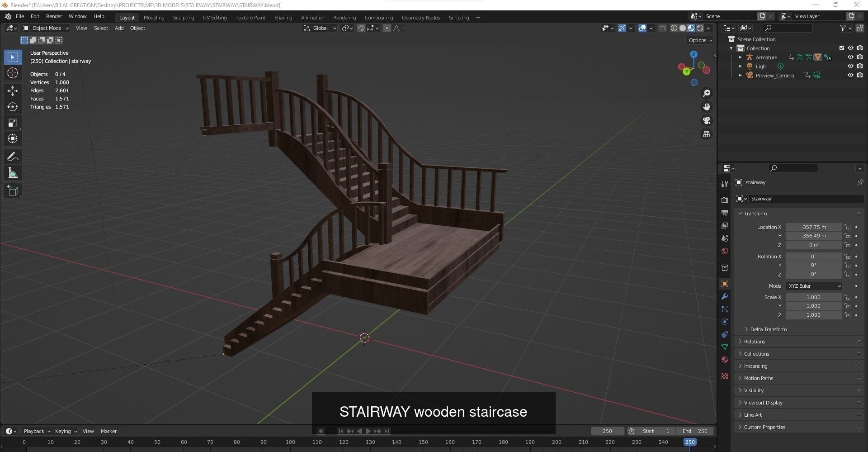Click the Scale Z value field

814,315
